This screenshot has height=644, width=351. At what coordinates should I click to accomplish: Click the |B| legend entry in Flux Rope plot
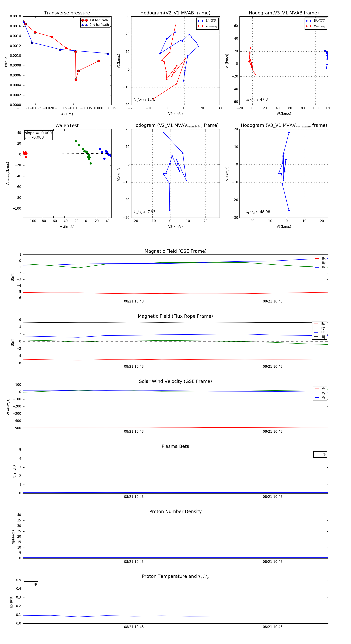[x=320, y=337]
